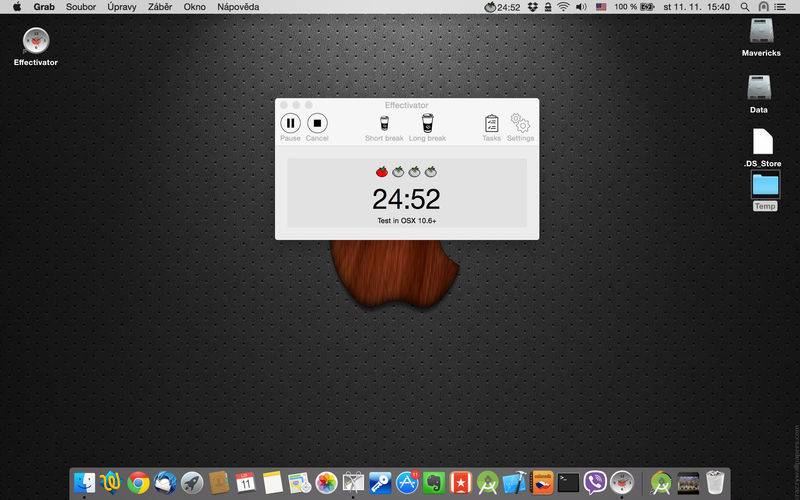Viewport: 800px width, 500px height.
Task: Open the blue key app in Dock
Action: pyautogui.click(x=380, y=482)
